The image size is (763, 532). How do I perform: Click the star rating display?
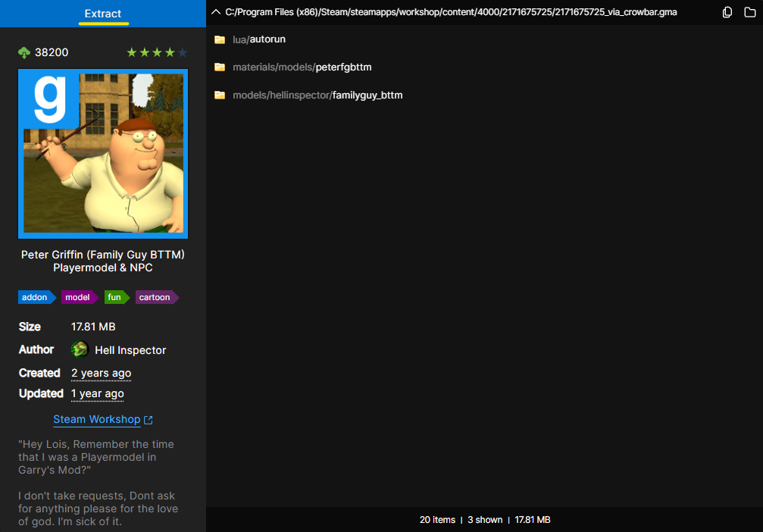[156, 52]
